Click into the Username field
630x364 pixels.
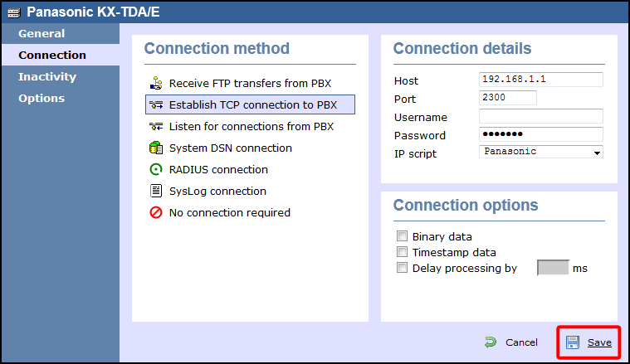coord(541,117)
